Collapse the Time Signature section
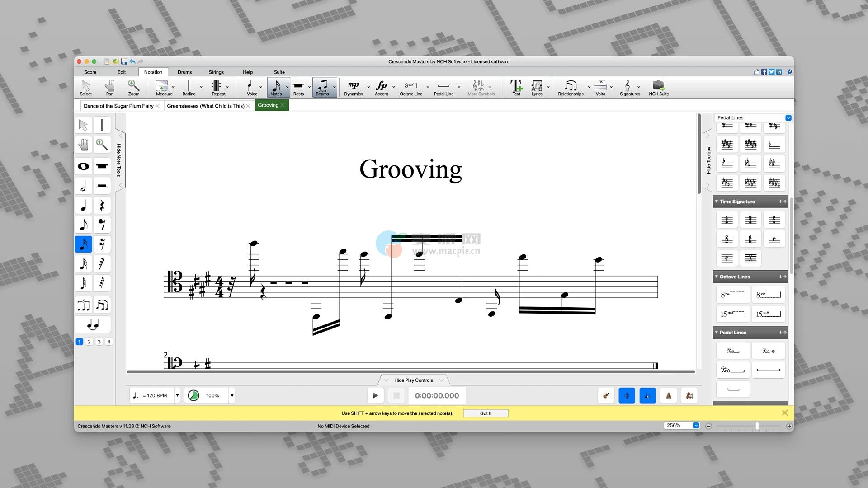The image size is (868, 488). pos(717,202)
